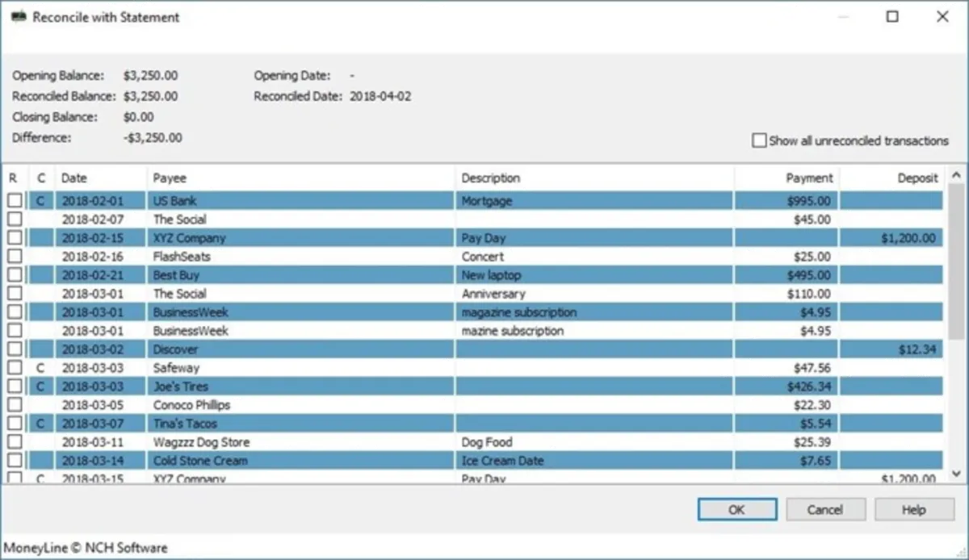969x560 pixels.
Task: Check Cold Stone Cream reconcile box
Action: (x=15, y=461)
